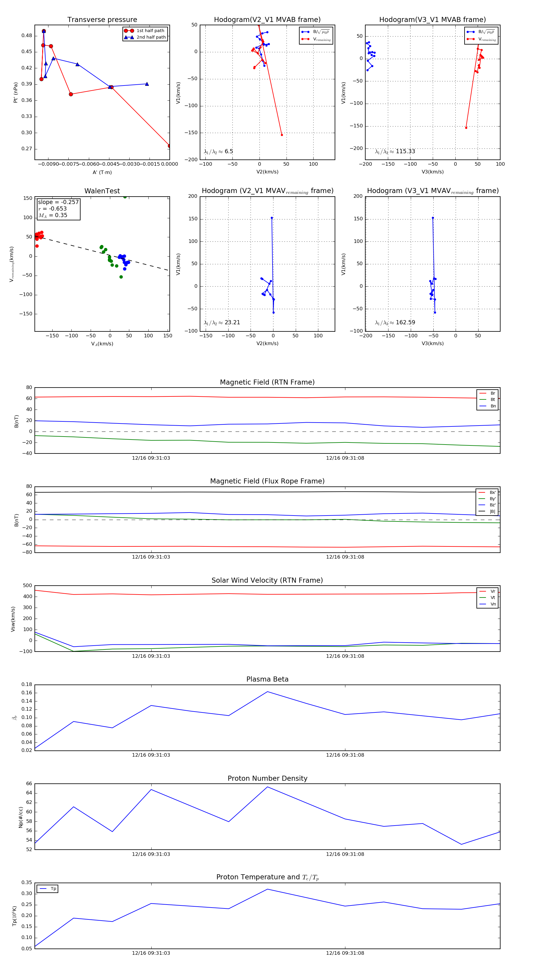Click the "Proton Temperature and Te/Tp" title
Image resolution: width=535 pixels, height=980 pixels.
coord(267,877)
